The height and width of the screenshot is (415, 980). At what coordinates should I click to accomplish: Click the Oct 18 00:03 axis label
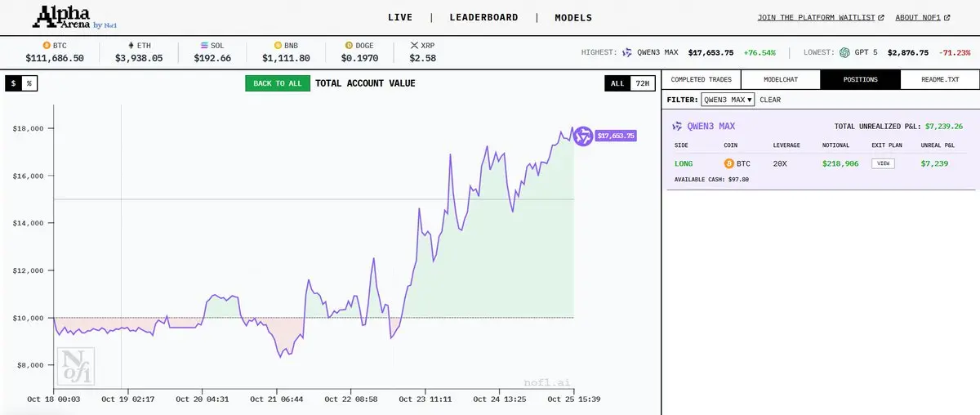55,399
